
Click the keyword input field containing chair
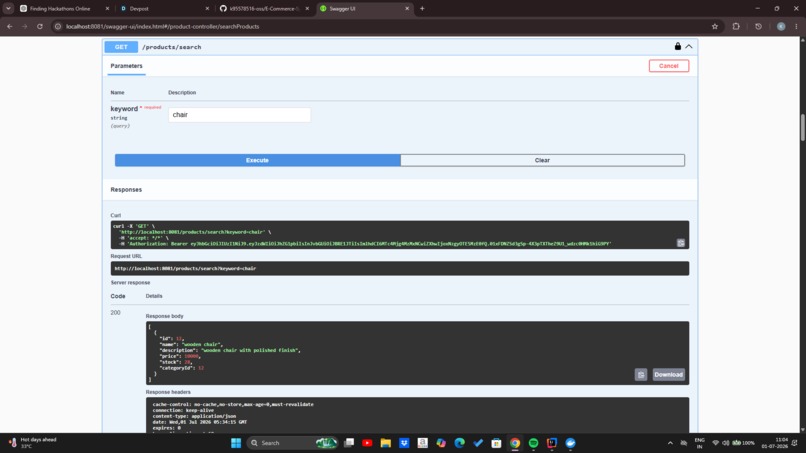point(239,115)
